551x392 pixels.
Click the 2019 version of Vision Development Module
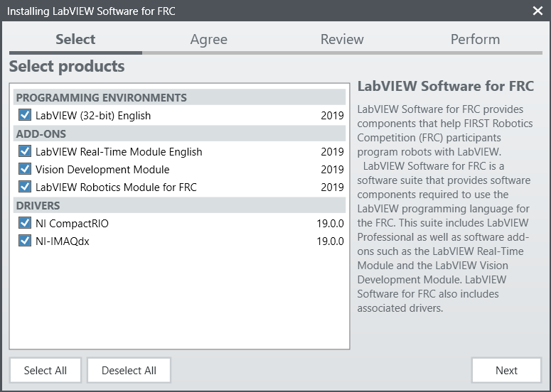[x=332, y=170]
